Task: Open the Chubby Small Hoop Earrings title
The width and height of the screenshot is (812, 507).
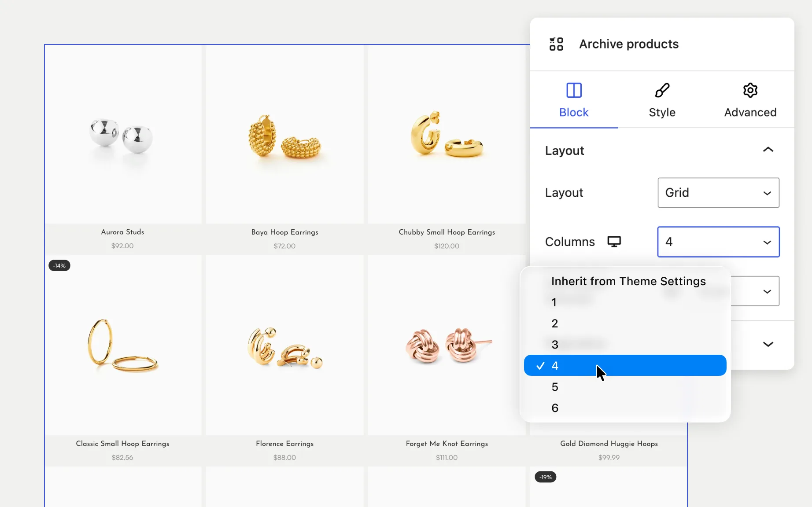Action: [x=447, y=232]
